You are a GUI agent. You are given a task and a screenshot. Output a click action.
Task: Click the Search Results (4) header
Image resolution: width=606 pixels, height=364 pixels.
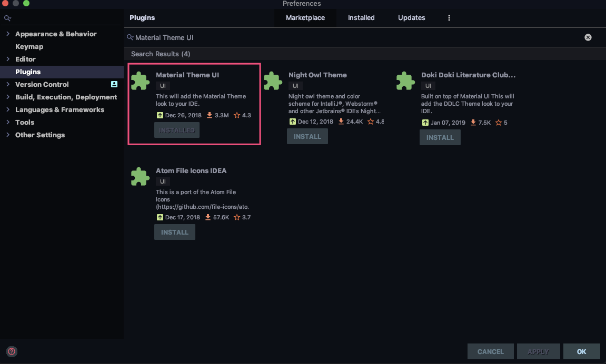[161, 54]
